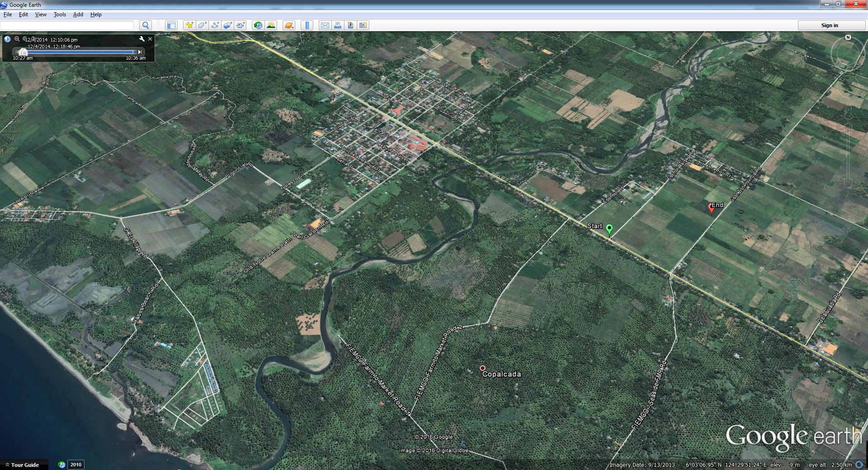Click zoom out at slider bottom
This screenshot has width=868, height=470.
[848, 183]
